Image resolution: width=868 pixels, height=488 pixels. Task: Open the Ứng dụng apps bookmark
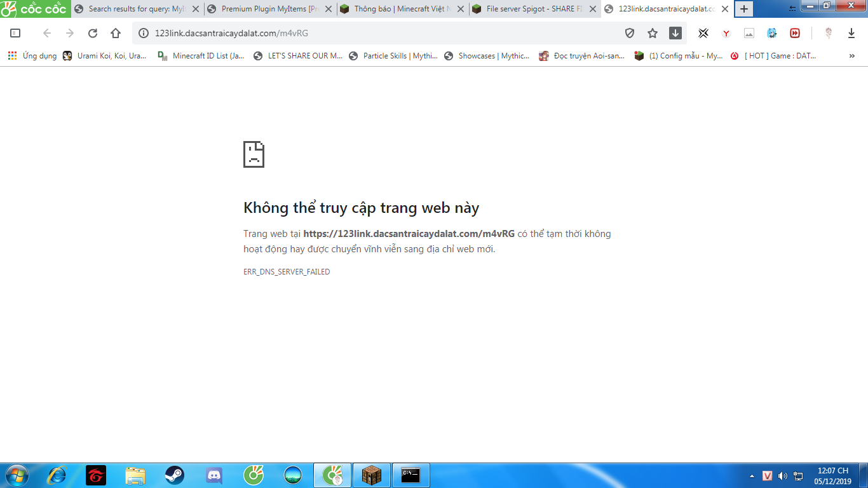pyautogui.click(x=32, y=56)
